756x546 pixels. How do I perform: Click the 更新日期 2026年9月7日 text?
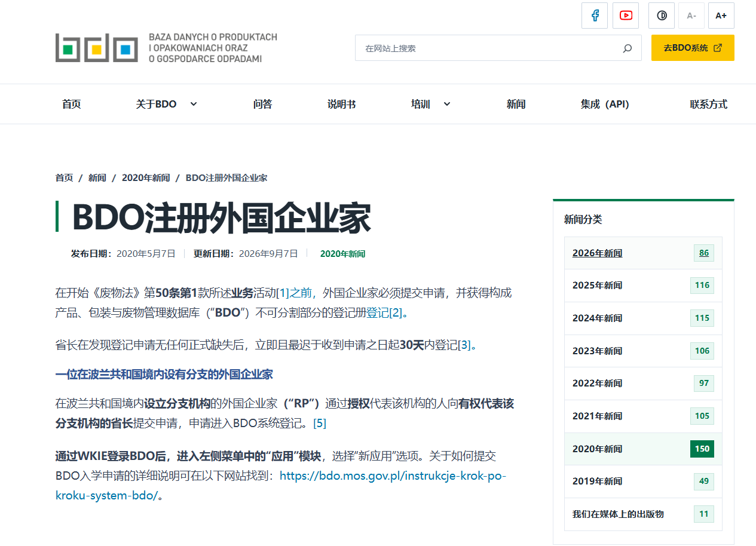click(246, 254)
